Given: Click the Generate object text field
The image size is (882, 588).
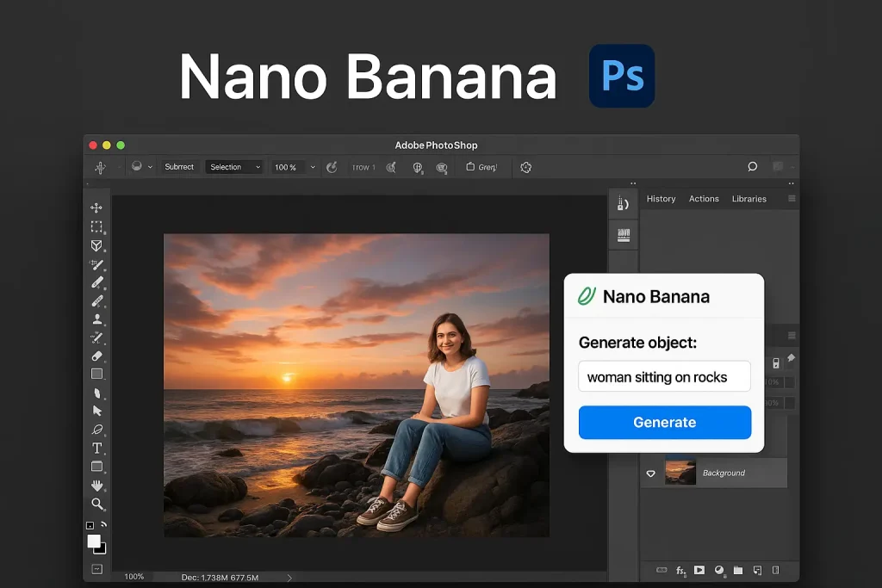Looking at the screenshot, I should point(664,377).
